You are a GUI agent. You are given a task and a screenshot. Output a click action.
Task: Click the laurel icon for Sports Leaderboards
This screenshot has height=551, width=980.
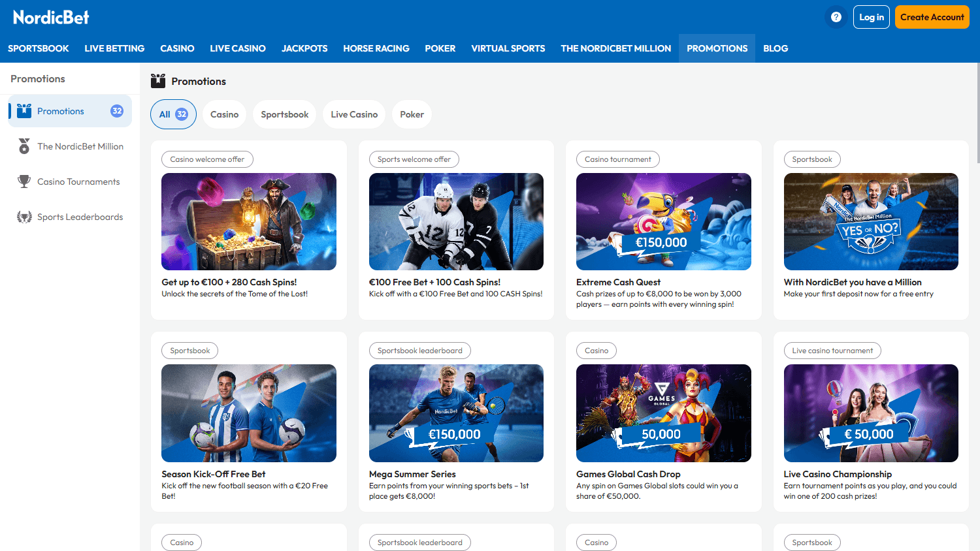pos(24,217)
